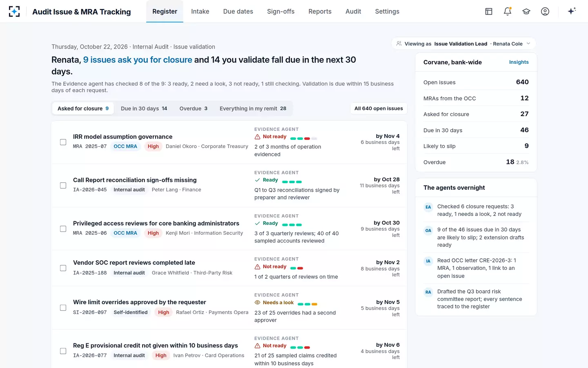The image size is (588, 368).
Task: Click All 640 open issues button
Action: [379, 108]
